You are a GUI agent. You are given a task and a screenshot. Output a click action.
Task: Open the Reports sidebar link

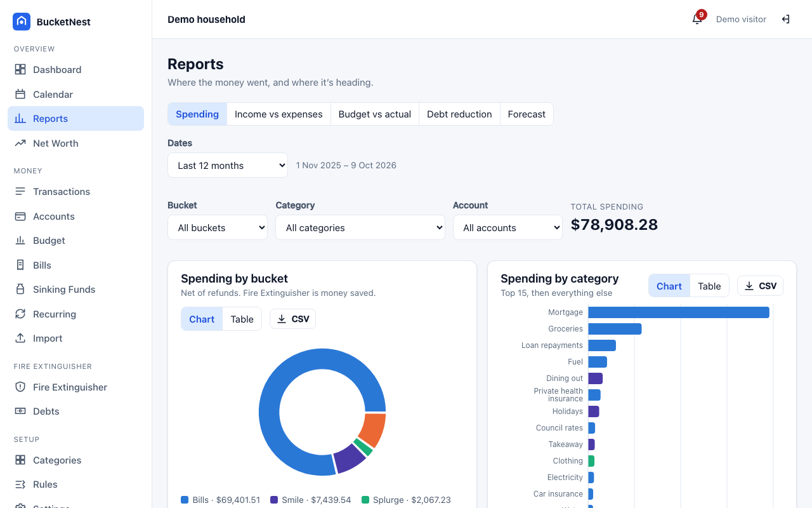coord(75,118)
